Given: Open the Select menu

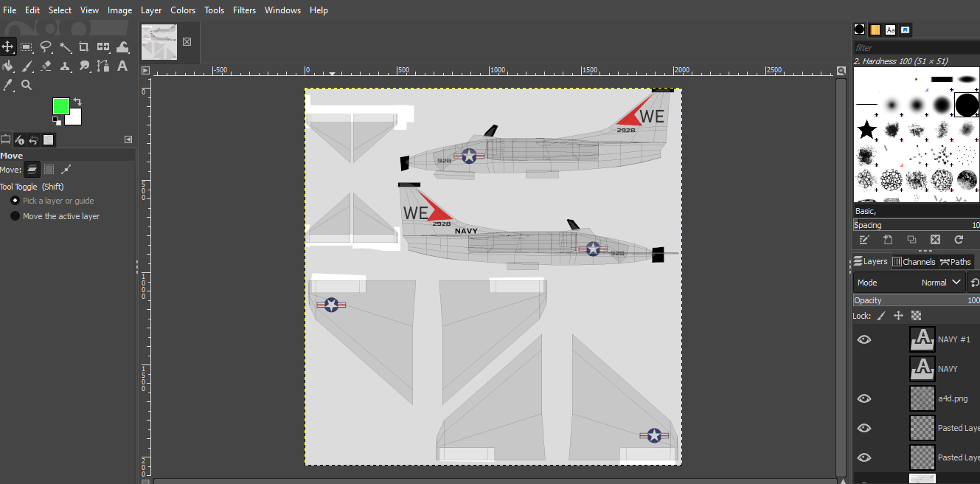Looking at the screenshot, I should click(x=60, y=10).
